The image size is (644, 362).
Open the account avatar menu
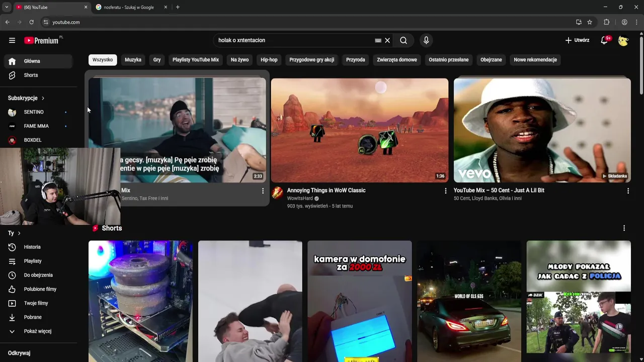click(623, 40)
